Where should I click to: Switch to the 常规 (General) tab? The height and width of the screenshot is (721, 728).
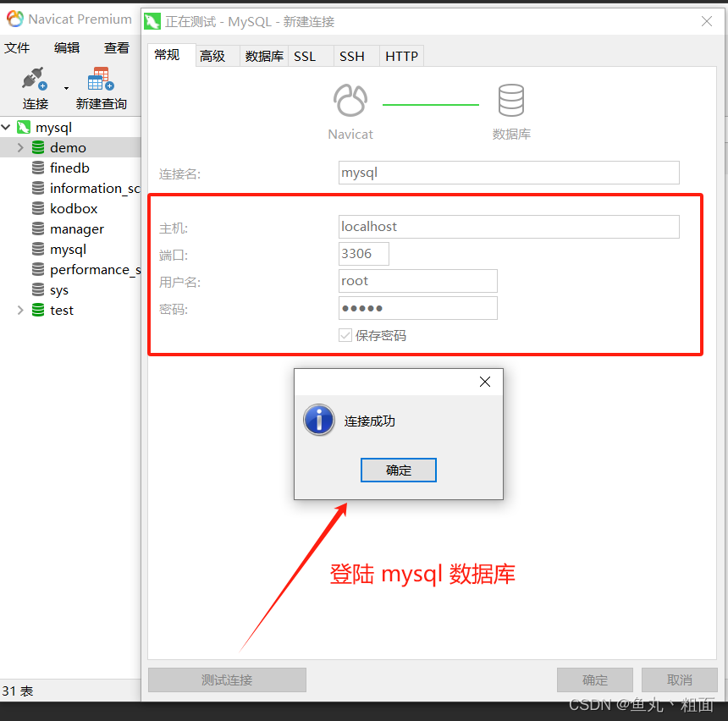pos(171,55)
